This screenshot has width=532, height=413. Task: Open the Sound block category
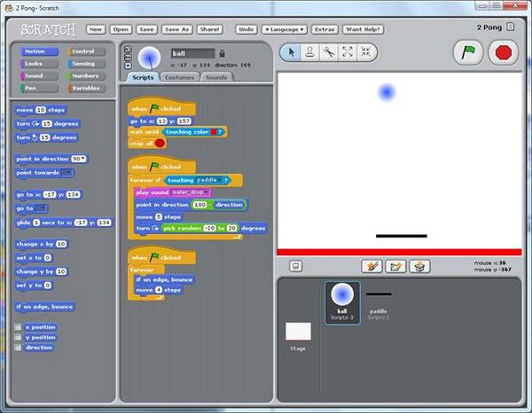(39, 76)
